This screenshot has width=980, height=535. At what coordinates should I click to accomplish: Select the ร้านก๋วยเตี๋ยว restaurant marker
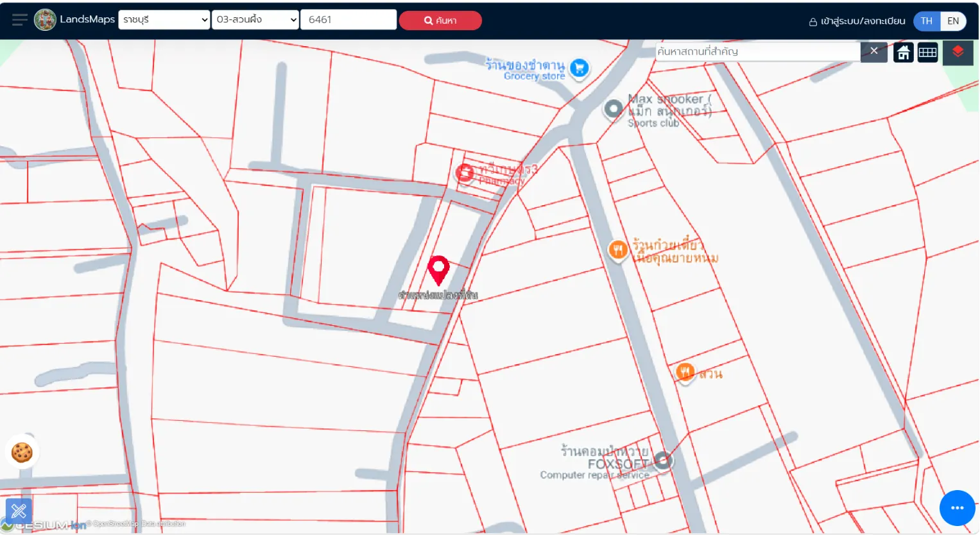click(617, 250)
